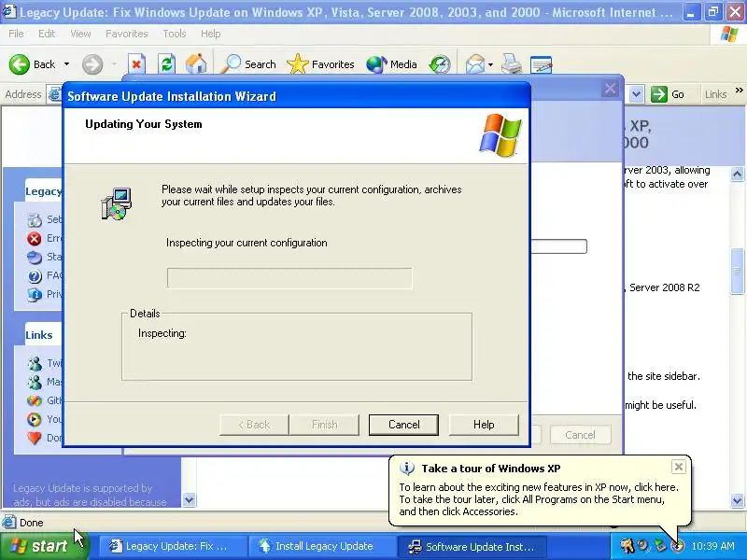Click Help in the Software Update wizard

coord(484,425)
